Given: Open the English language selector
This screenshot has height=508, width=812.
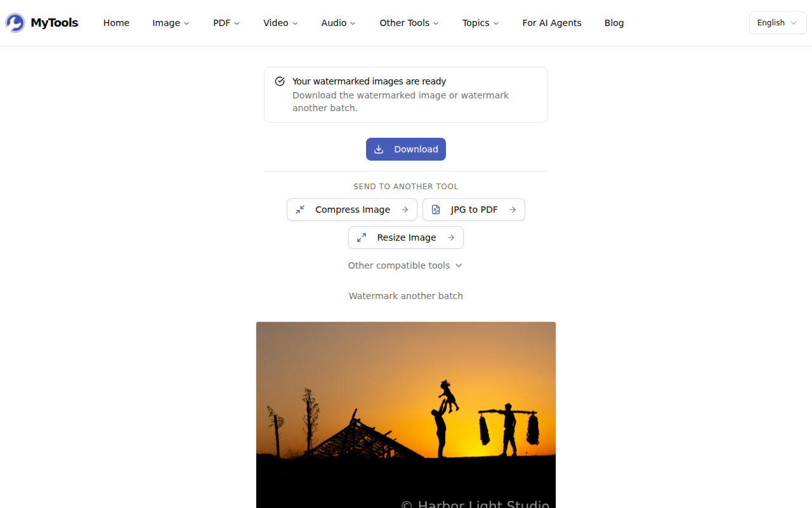Looking at the screenshot, I should (x=778, y=23).
